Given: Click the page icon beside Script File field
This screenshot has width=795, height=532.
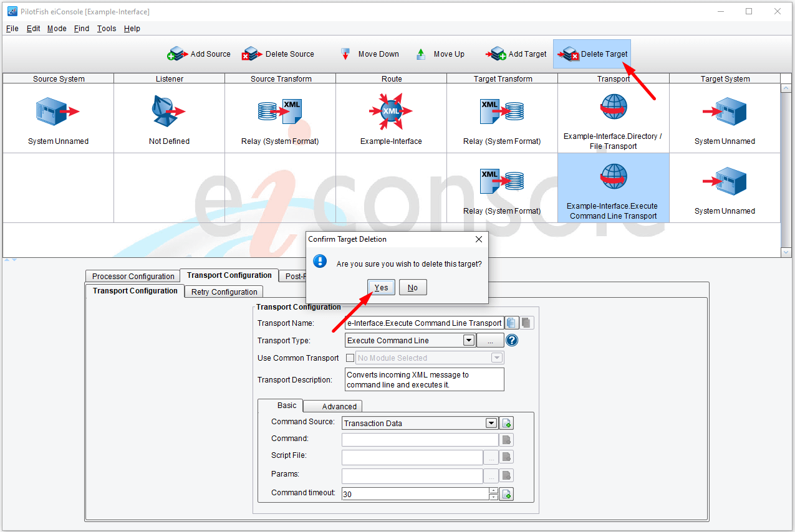Looking at the screenshot, I should point(507,457).
